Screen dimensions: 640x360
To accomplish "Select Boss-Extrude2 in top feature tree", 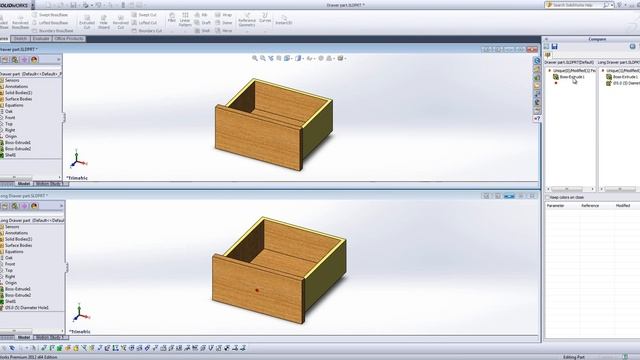I will pos(18,149).
